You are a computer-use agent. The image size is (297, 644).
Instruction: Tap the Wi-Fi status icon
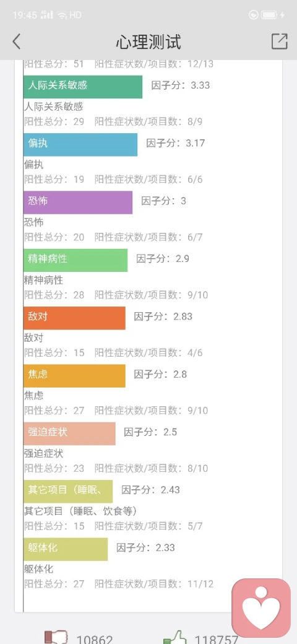pos(62,15)
